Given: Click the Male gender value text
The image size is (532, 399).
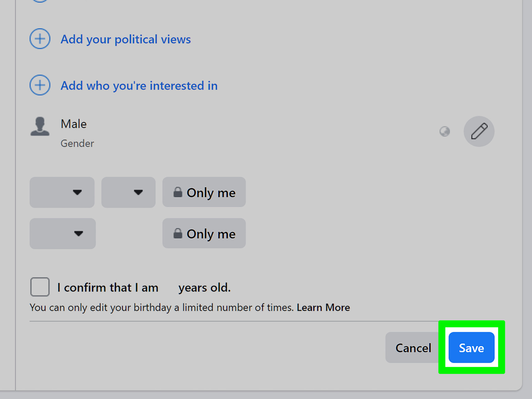Looking at the screenshot, I should coord(74,124).
